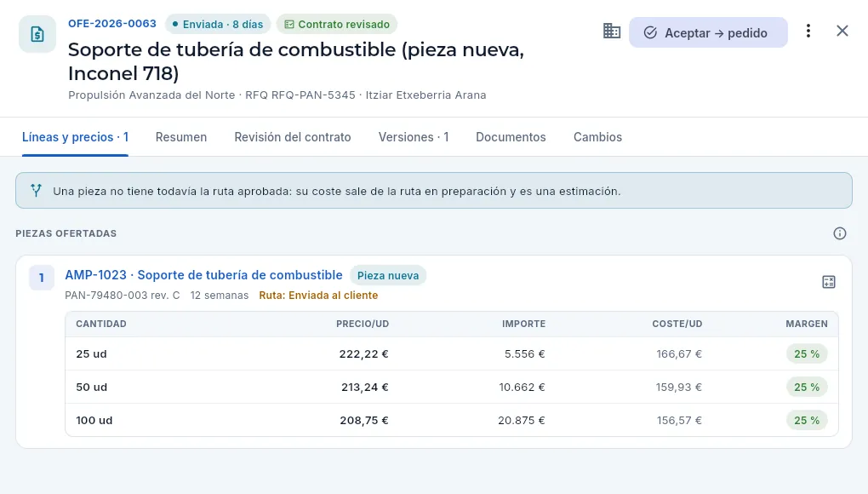Click amount 10.662 €
868x494 pixels.
(x=522, y=388)
